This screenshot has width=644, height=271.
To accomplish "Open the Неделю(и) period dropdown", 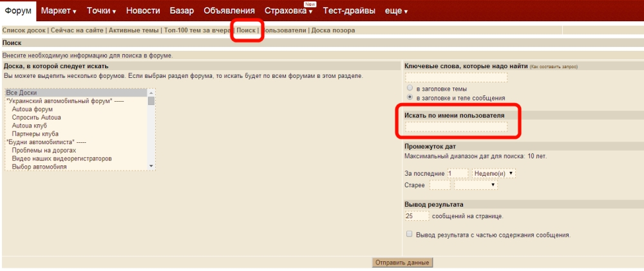I will [x=493, y=173].
